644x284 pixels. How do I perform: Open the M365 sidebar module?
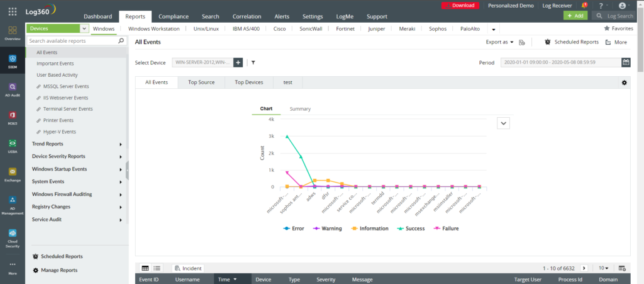point(13,117)
